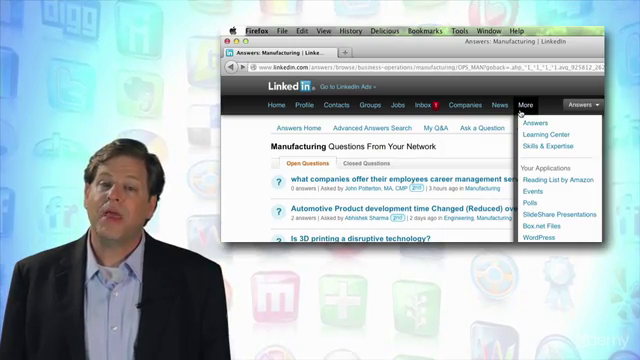Screen dimensions: 640x360
Task: Click the address bar URL field
Action: tap(427, 67)
